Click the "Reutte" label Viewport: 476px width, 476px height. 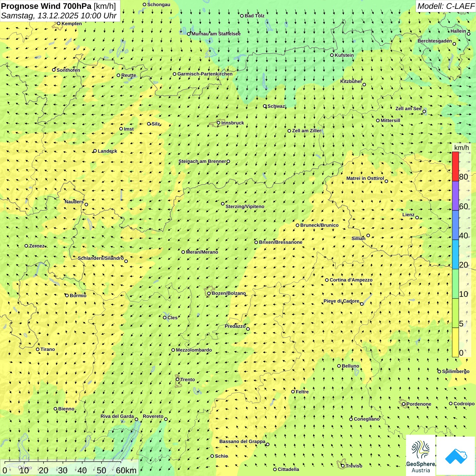[129, 75]
